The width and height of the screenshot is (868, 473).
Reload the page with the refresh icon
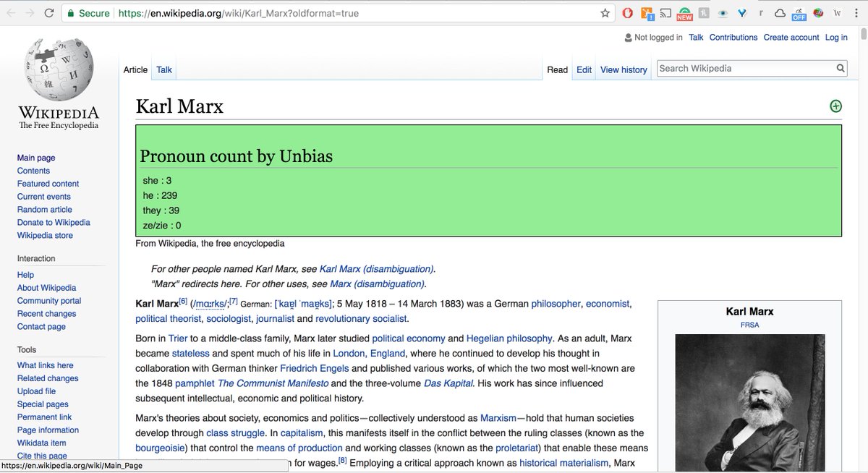48,13
